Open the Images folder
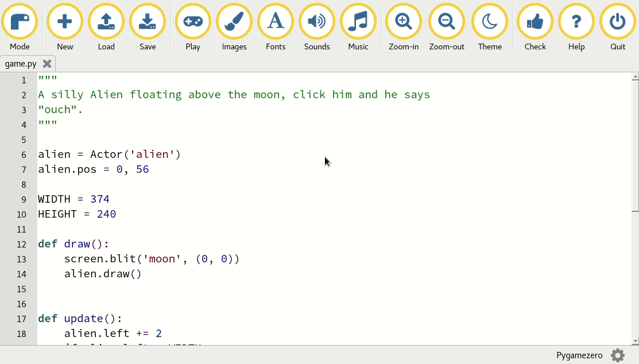This screenshot has width=639, height=364. (x=234, y=20)
